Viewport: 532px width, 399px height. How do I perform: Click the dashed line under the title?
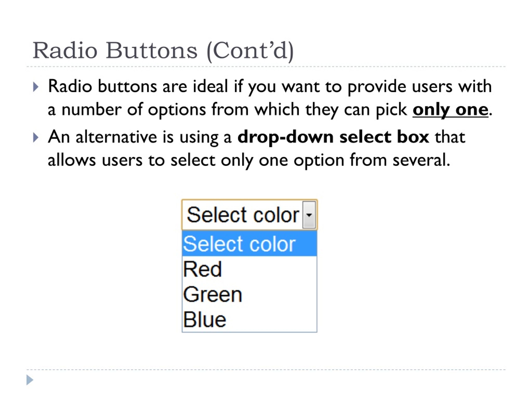pos(266,67)
